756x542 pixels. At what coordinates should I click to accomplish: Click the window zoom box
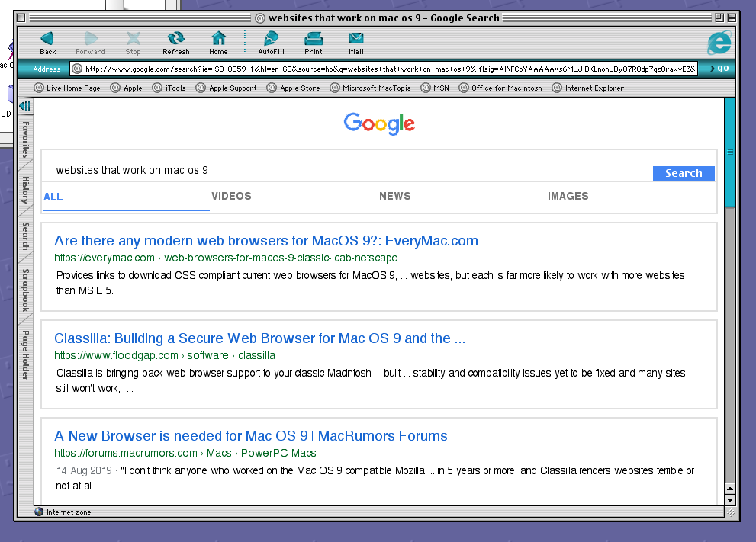(x=719, y=18)
